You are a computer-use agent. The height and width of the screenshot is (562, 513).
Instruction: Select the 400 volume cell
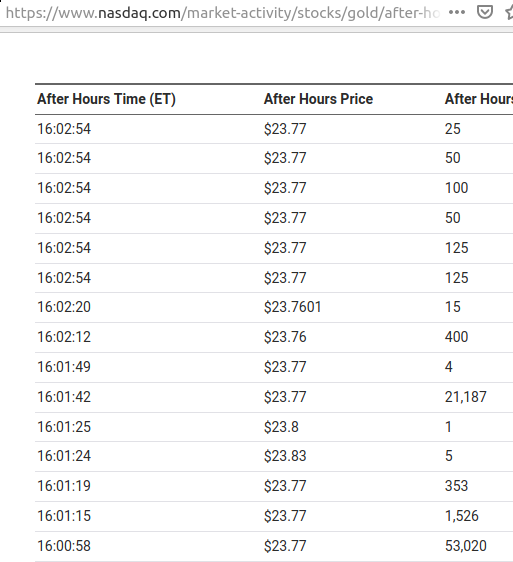pos(456,337)
